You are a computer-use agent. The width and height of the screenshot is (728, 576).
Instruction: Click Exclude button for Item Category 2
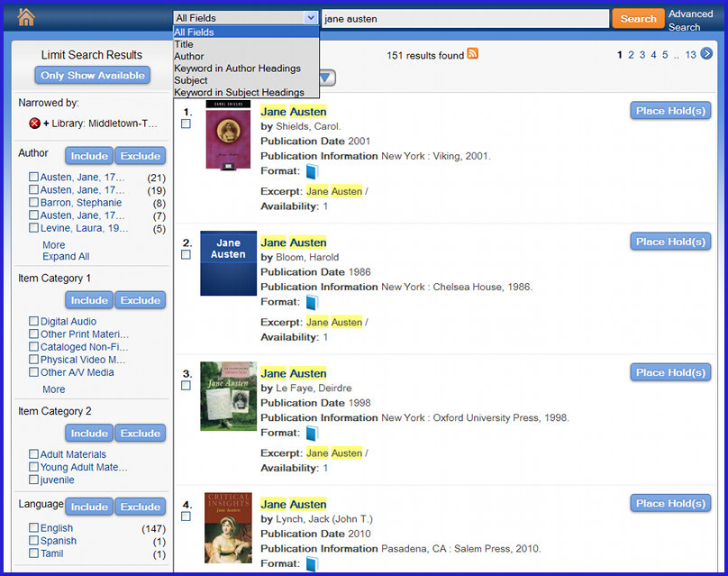click(141, 433)
